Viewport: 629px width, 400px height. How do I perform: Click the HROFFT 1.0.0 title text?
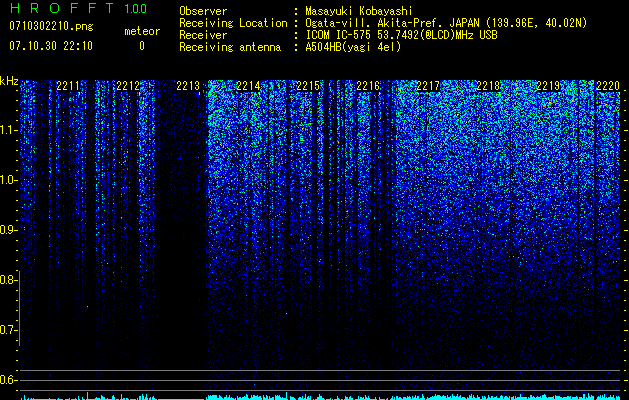78,8
